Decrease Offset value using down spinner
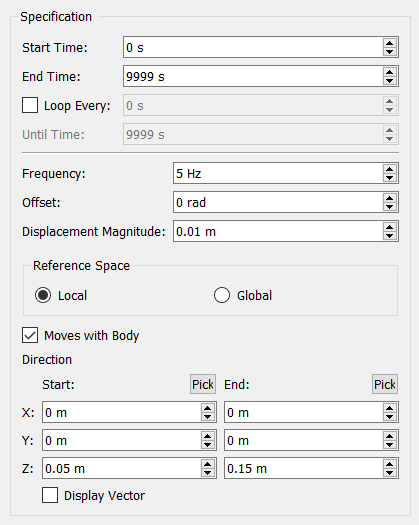Viewport: 419px width, 525px height. (x=389, y=206)
